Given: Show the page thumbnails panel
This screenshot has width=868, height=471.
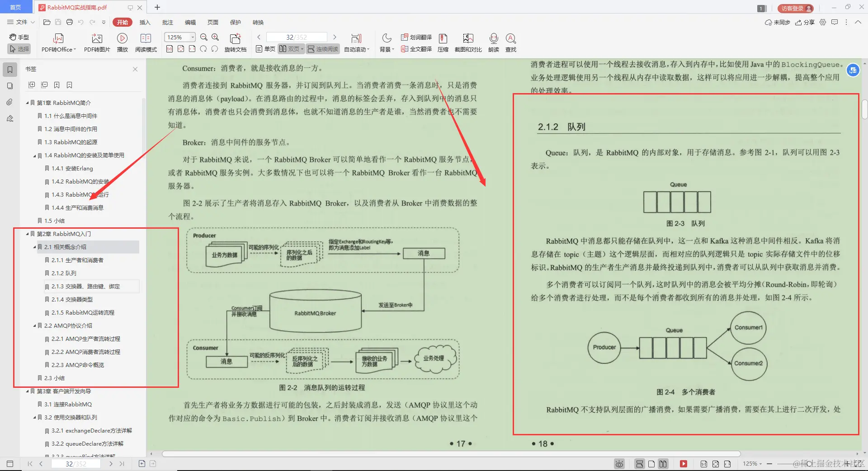Looking at the screenshot, I should pos(10,86).
